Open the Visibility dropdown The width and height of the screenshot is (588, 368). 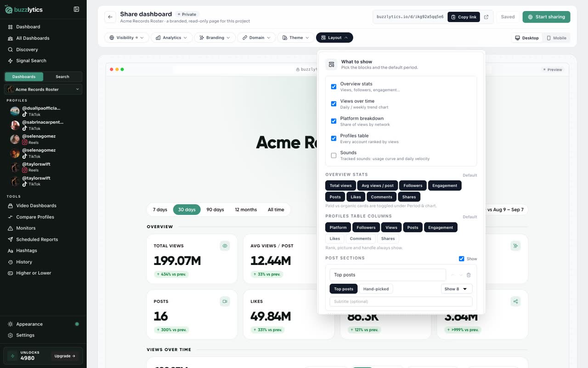click(127, 38)
